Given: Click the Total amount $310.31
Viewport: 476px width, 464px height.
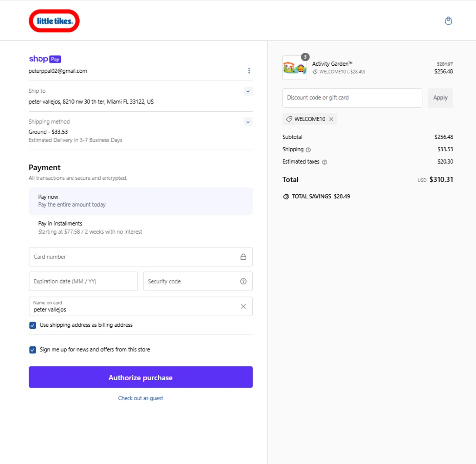Looking at the screenshot, I should click(441, 180).
